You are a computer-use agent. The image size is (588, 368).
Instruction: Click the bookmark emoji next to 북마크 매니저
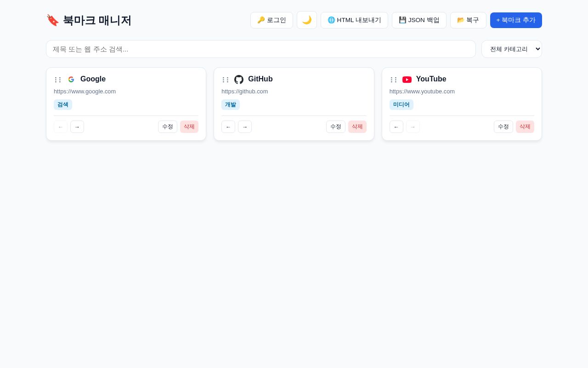tap(53, 20)
